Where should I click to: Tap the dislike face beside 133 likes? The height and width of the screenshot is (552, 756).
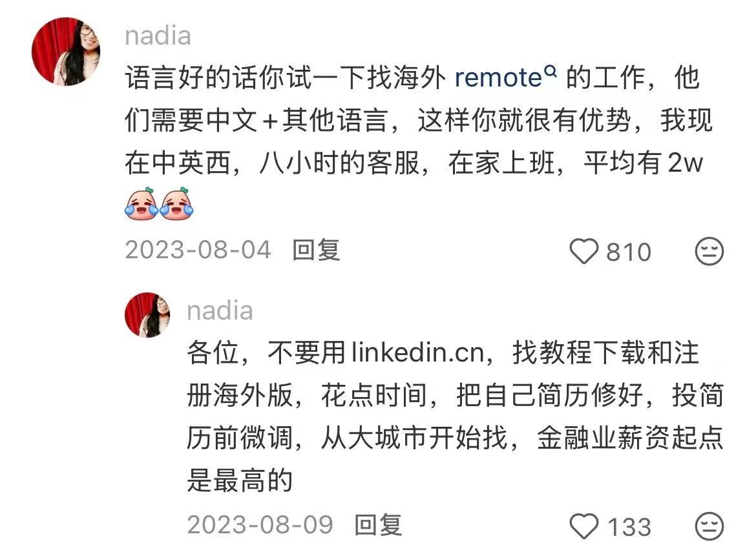click(x=709, y=526)
